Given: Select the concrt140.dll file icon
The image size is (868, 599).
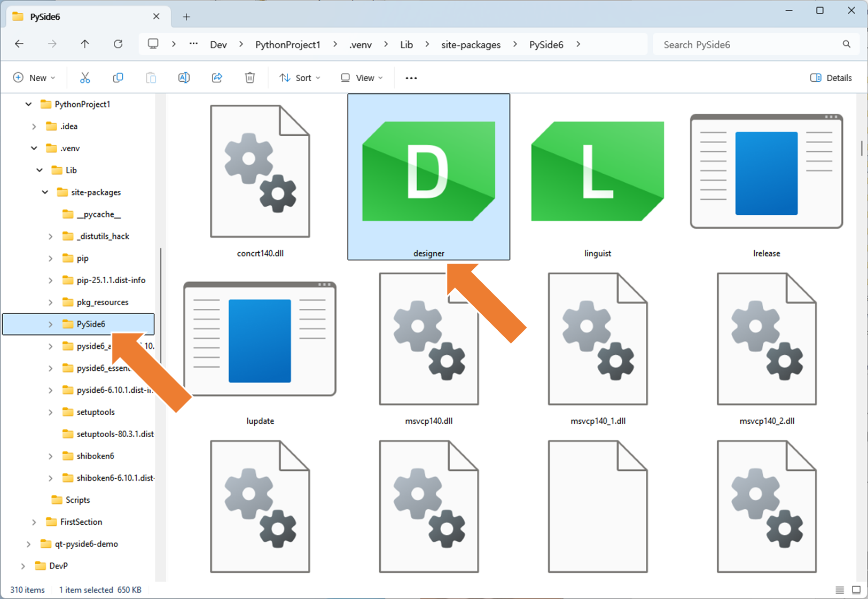Looking at the screenshot, I should pos(260,171).
